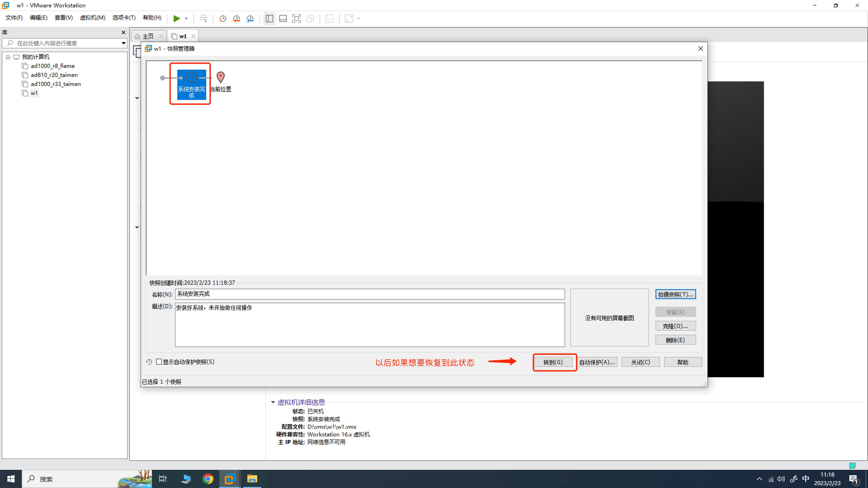The height and width of the screenshot is (488, 868).
Task: Switch to the 主页 tab
Action: [x=148, y=36]
